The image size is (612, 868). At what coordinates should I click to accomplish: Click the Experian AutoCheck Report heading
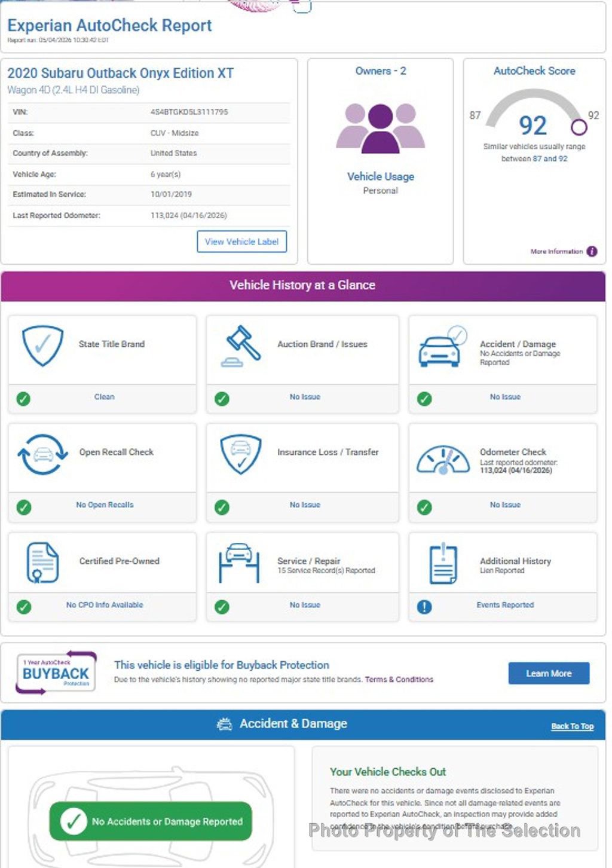[109, 26]
